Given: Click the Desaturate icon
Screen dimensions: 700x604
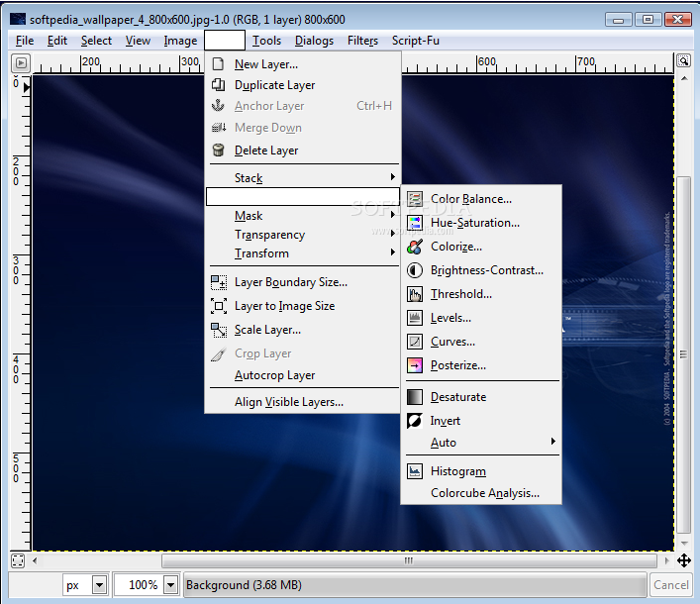Looking at the screenshot, I should [x=415, y=397].
